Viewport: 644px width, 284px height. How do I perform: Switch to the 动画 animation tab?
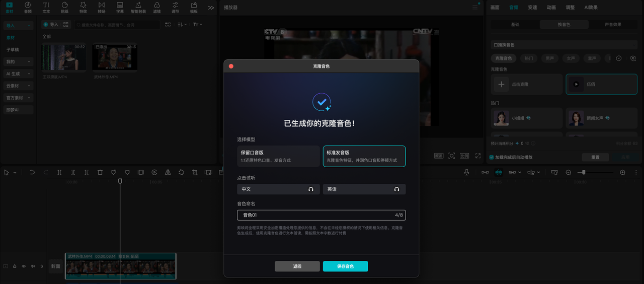[551, 8]
